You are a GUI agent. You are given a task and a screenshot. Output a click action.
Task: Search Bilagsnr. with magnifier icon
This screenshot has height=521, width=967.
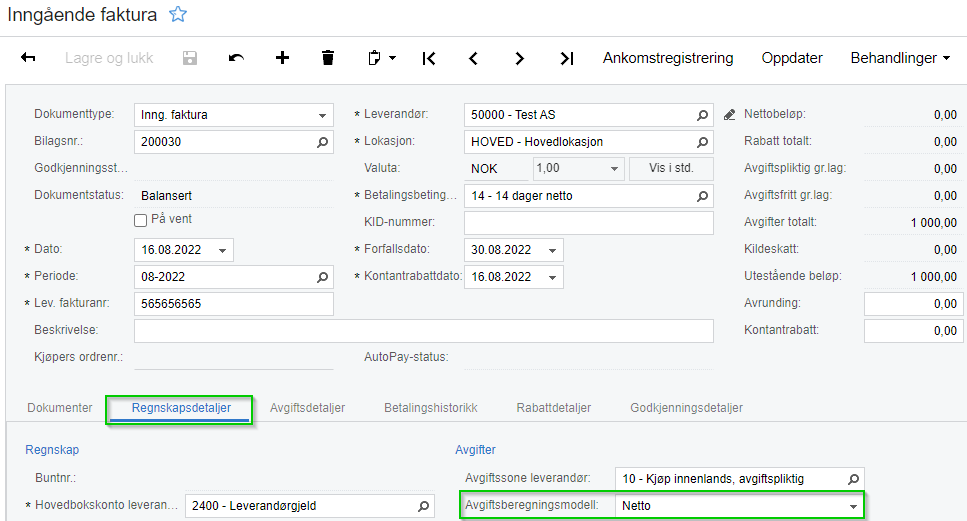[323, 142]
